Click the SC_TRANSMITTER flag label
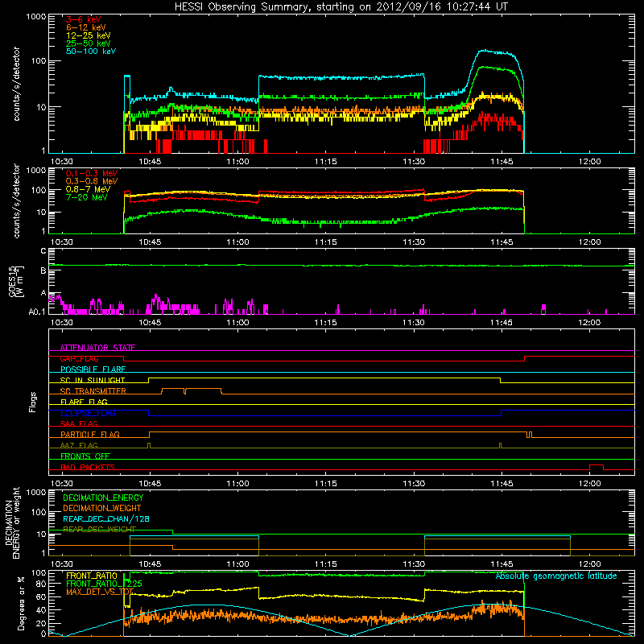The width and height of the screenshot is (644, 644). coord(93,391)
